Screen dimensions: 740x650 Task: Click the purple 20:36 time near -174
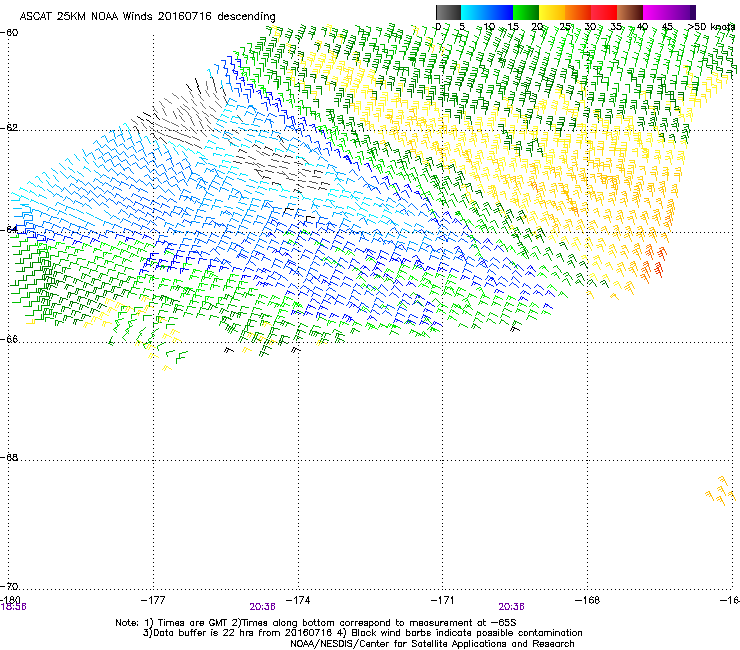tap(262, 607)
